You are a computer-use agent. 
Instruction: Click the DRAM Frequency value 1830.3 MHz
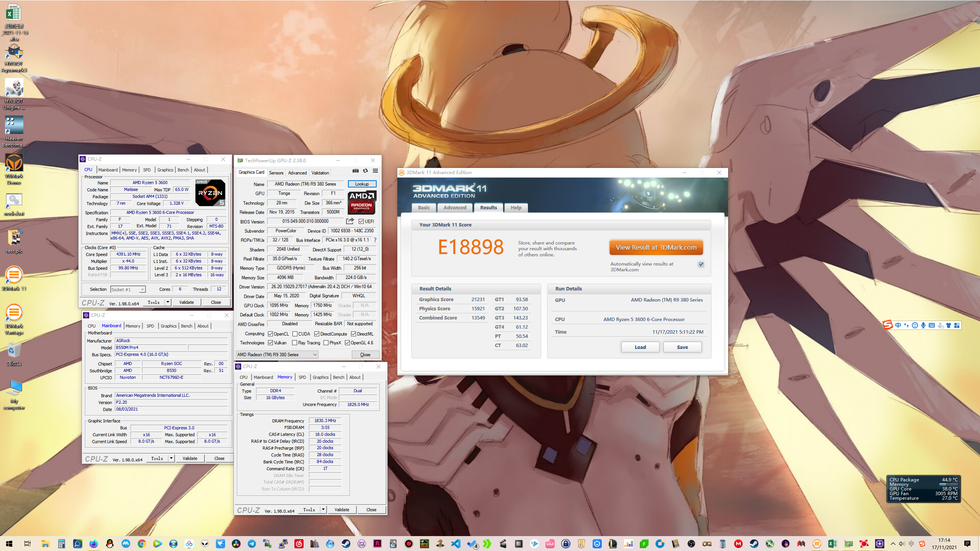(x=325, y=421)
